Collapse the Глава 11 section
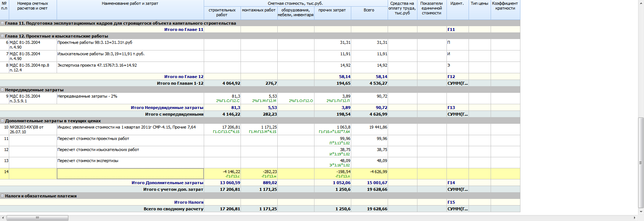 click(x=3, y=23)
